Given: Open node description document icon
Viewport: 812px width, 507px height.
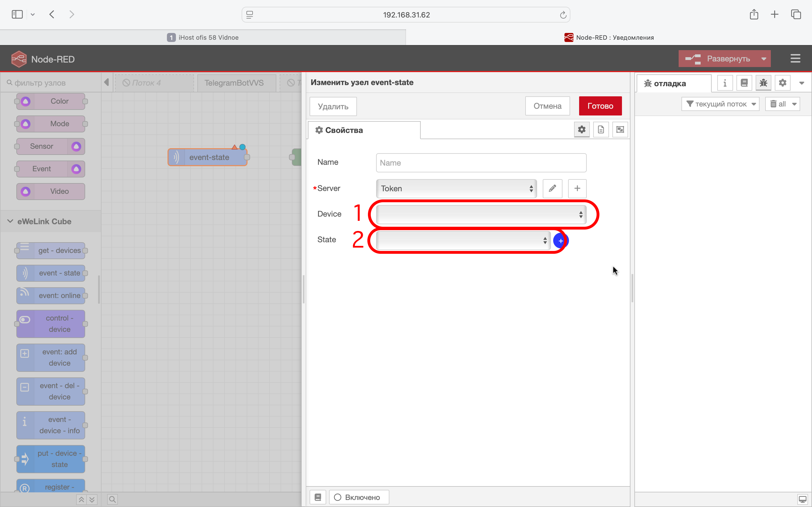Looking at the screenshot, I should click(601, 130).
